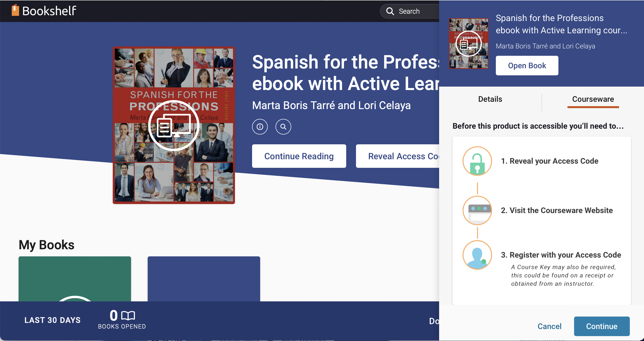
Task: Click hero author line under the book title
Action: (x=331, y=105)
